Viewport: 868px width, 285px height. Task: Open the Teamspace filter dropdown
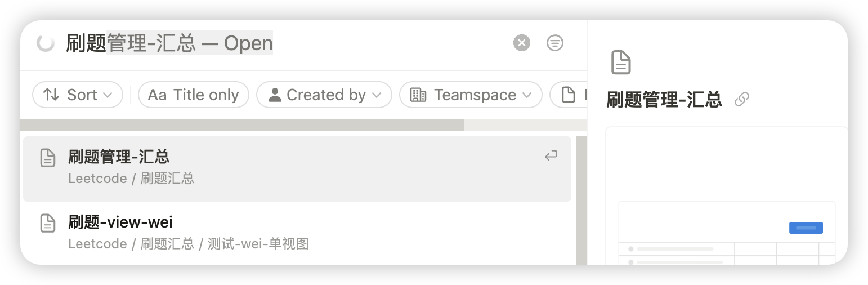(471, 95)
